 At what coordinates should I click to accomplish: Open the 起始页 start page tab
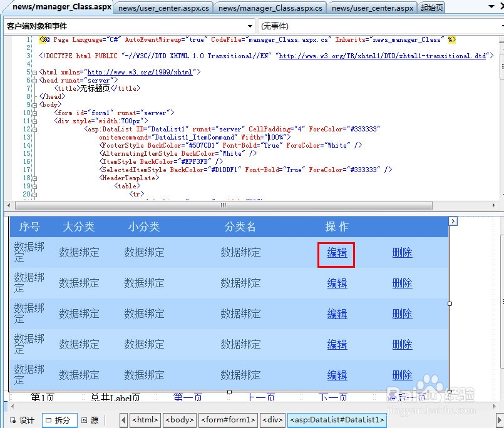431,8
